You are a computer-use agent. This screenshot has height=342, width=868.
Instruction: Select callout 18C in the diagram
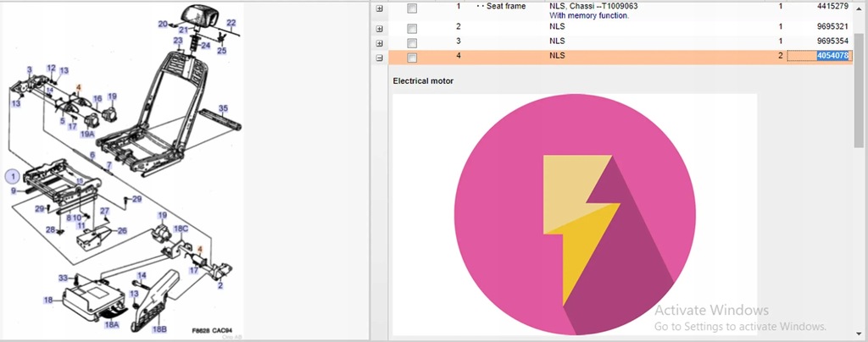[181, 229]
